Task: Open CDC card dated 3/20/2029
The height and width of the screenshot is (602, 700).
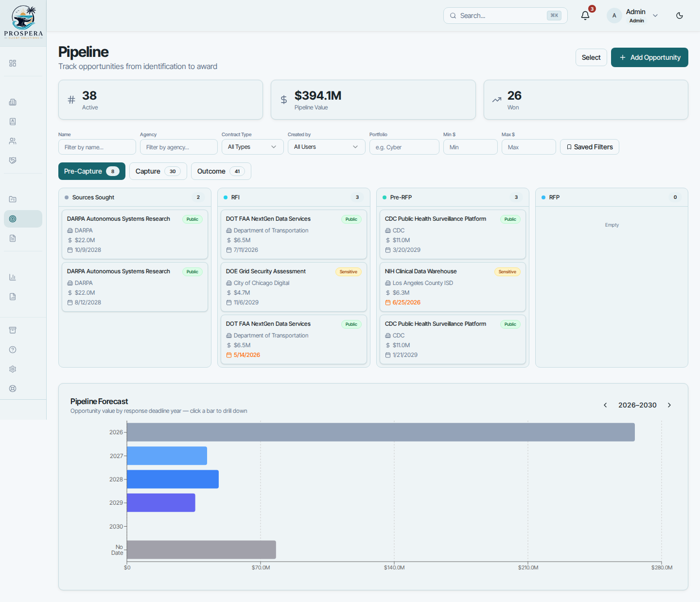Action: pos(453,234)
